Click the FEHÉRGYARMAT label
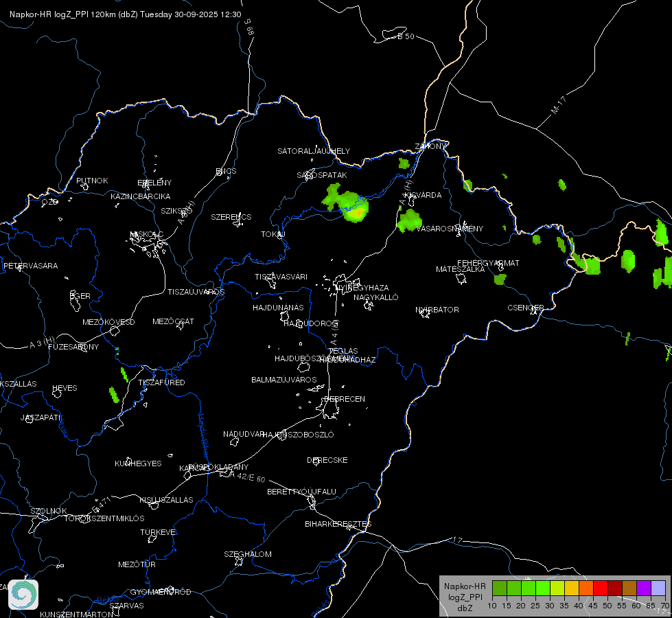The height and width of the screenshot is (618, 672). coord(488,263)
